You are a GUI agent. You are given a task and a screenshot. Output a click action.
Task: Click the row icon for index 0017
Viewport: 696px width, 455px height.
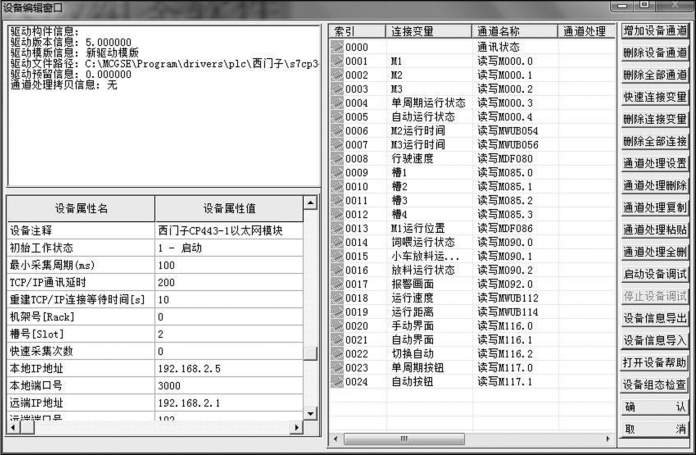click(337, 284)
